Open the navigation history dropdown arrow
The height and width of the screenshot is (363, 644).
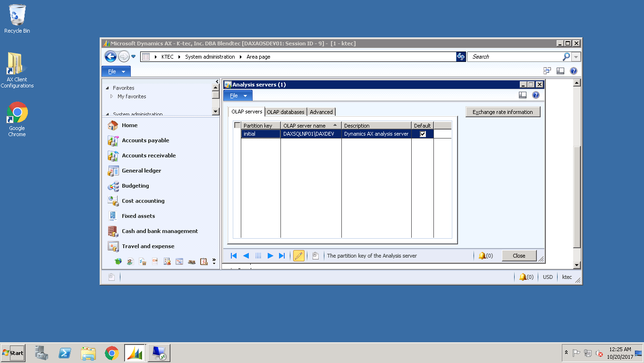click(x=134, y=57)
